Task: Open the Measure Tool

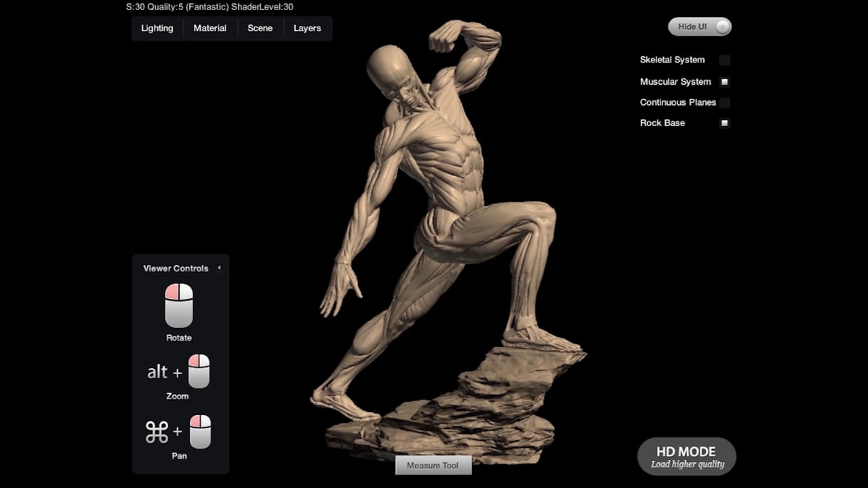Action: pos(433,465)
